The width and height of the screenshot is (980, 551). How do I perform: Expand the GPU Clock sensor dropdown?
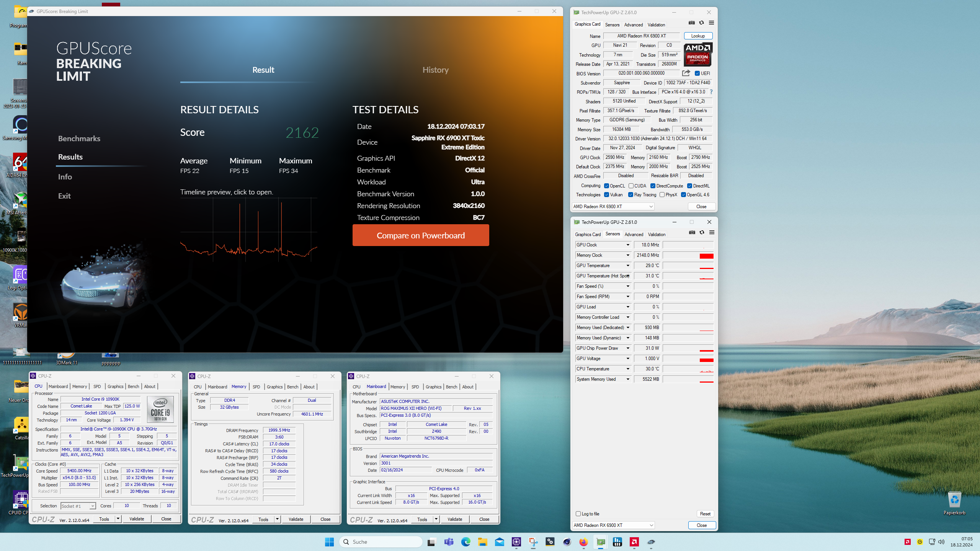[x=628, y=245]
